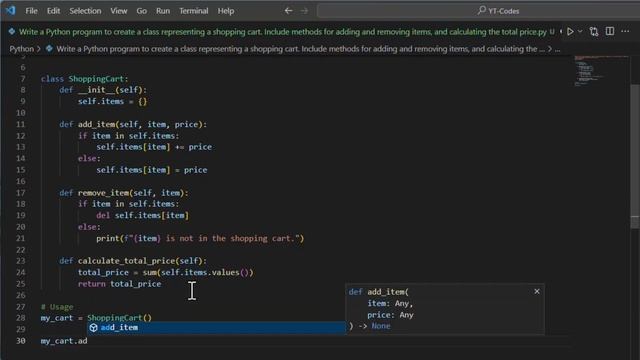Go back with the left arrow
Image resolution: width=640 pixels, height=360 pixels.
[x=288, y=11]
